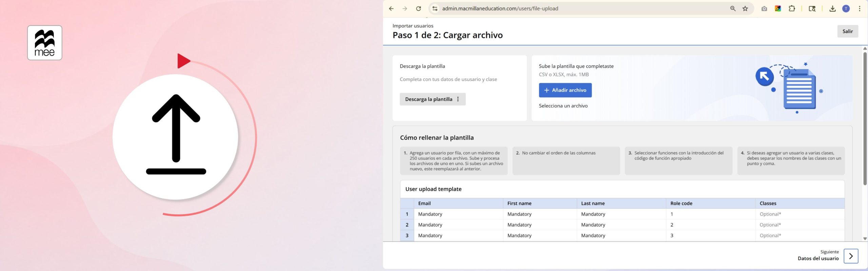868x271 pixels.
Task: Click the 'Siguiente' label
Action: tap(829, 252)
